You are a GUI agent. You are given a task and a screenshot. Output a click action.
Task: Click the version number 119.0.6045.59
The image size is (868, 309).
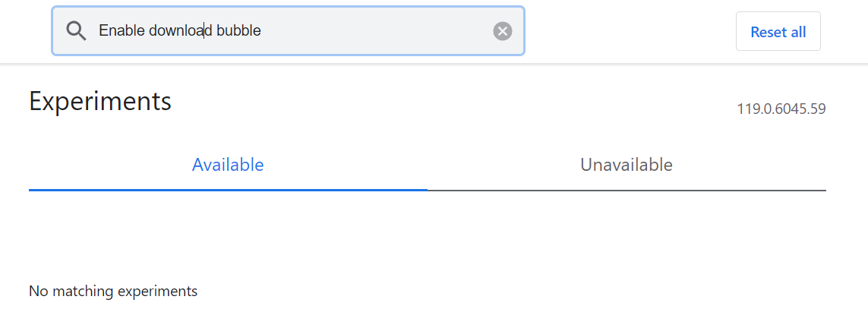point(781,109)
